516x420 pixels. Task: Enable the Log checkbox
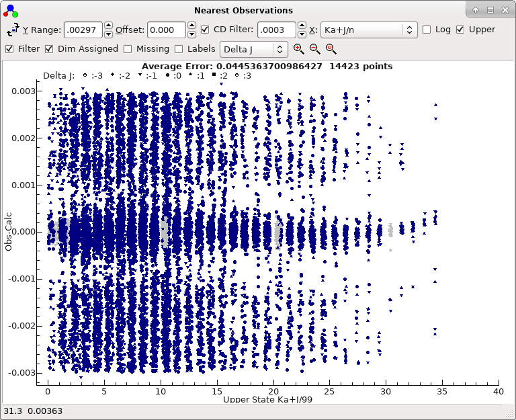[x=427, y=30]
